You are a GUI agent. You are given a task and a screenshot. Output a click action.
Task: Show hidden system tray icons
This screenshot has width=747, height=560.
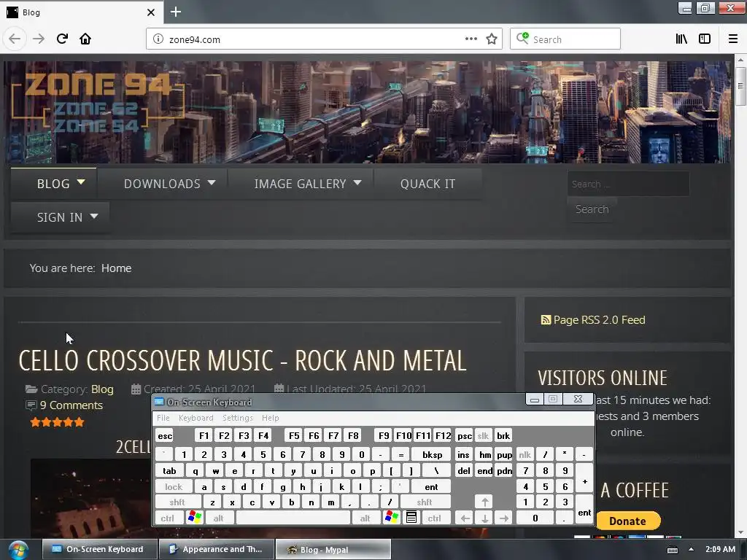(x=692, y=550)
